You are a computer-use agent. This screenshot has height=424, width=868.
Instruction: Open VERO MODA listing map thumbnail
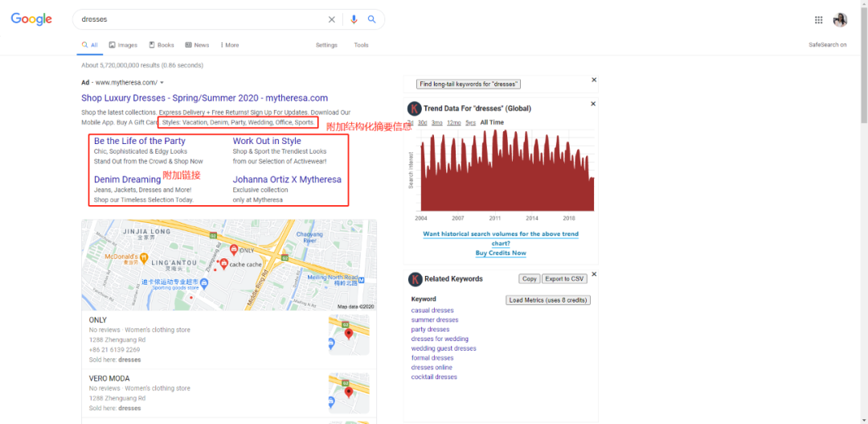tap(349, 393)
